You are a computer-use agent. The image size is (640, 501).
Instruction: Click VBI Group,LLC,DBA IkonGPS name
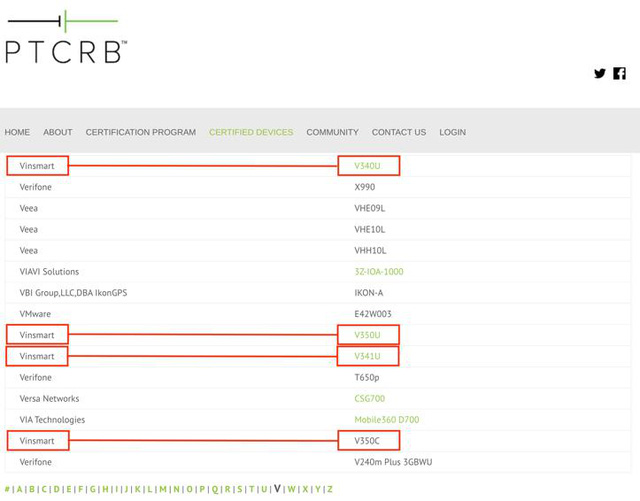73,293
